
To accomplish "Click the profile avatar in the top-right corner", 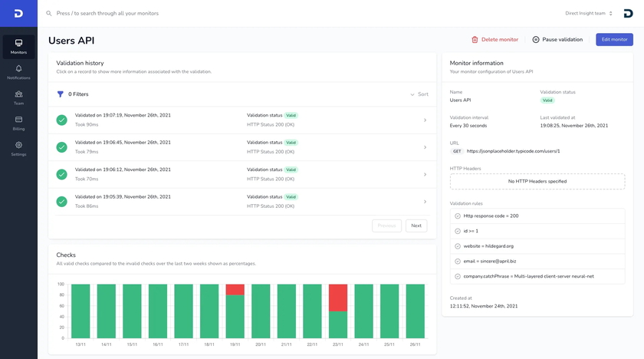I will click(628, 13).
